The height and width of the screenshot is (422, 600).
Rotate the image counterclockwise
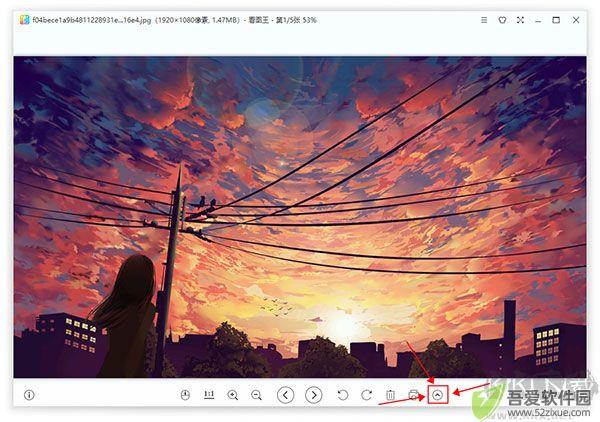(343, 395)
